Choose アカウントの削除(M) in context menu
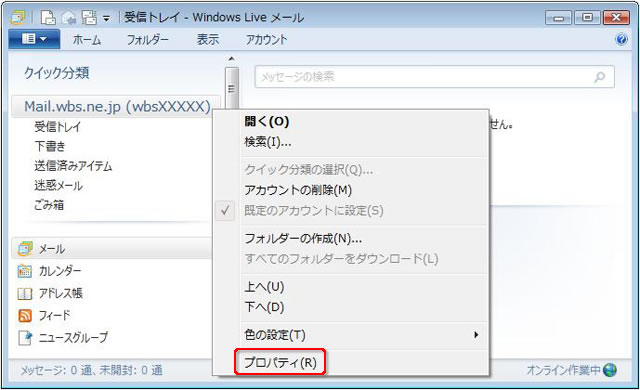640x390 pixels. [298, 191]
